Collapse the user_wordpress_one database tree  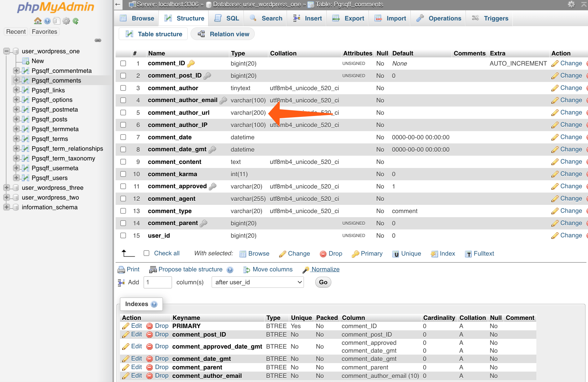pyautogui.click(x=6, y=50)
